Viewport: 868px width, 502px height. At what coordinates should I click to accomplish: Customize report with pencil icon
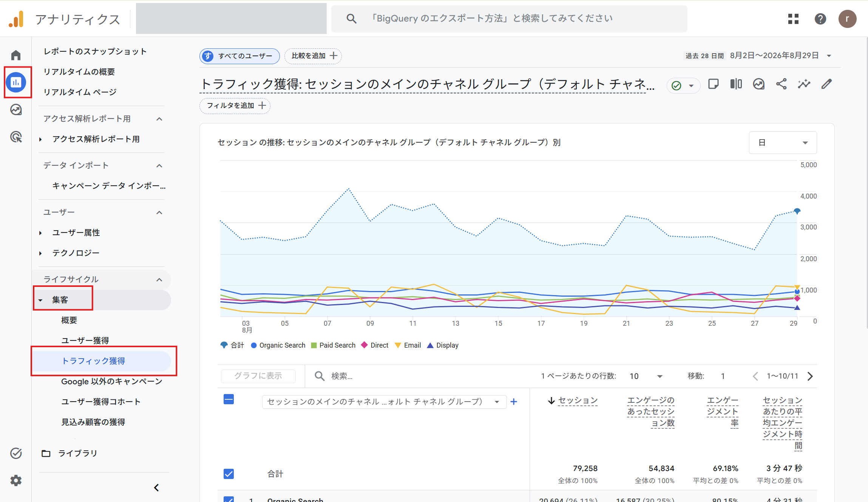pos(827,84)
